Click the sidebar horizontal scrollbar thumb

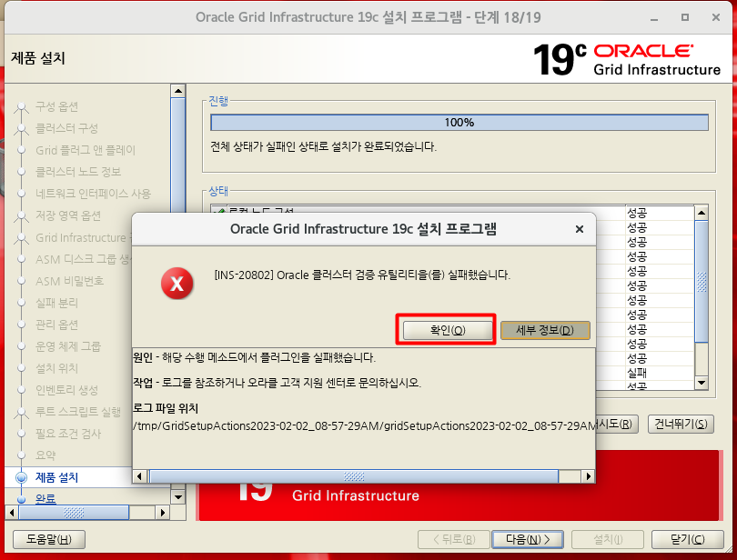74,512
